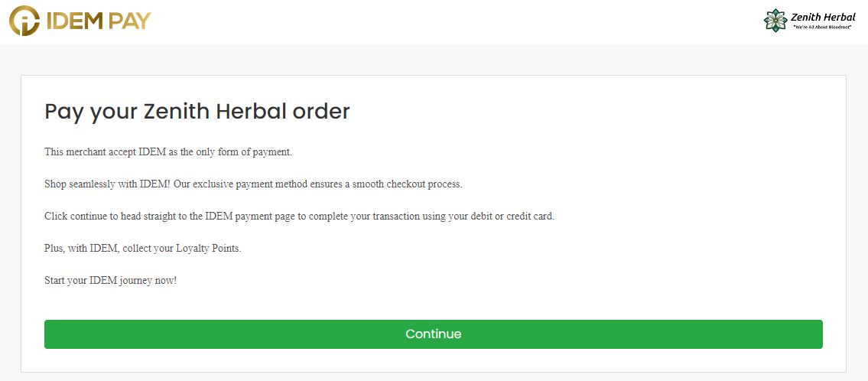Click the Zenith Herbal flower logo icon

click(x=775, y=21)
